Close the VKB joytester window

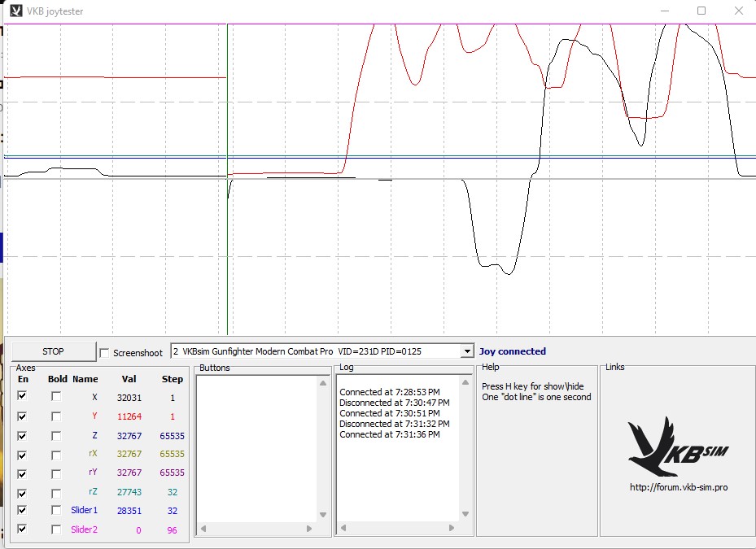point(737,11)
